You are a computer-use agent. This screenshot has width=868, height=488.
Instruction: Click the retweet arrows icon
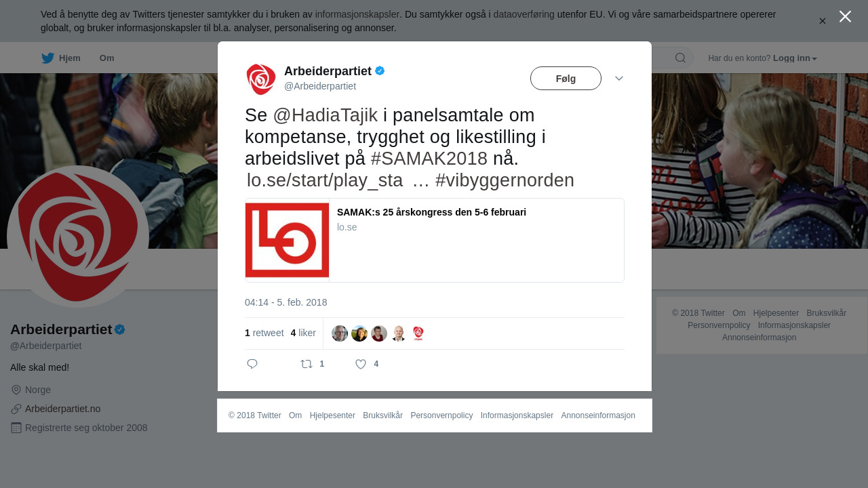[307, 364]
